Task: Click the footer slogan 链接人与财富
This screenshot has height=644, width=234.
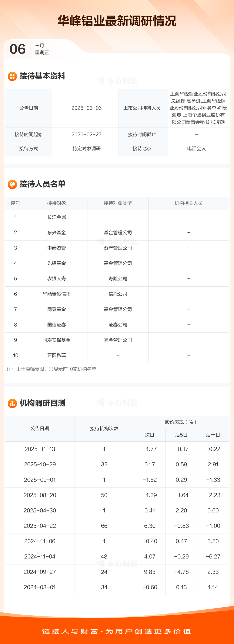Action: (70, 631)
